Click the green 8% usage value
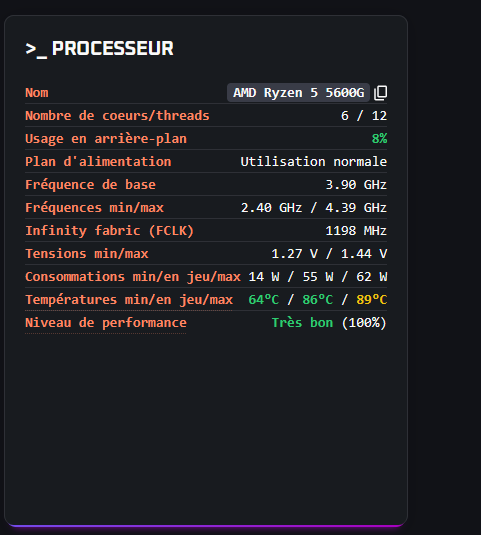481x535 pixels. [x=379, y=139]
